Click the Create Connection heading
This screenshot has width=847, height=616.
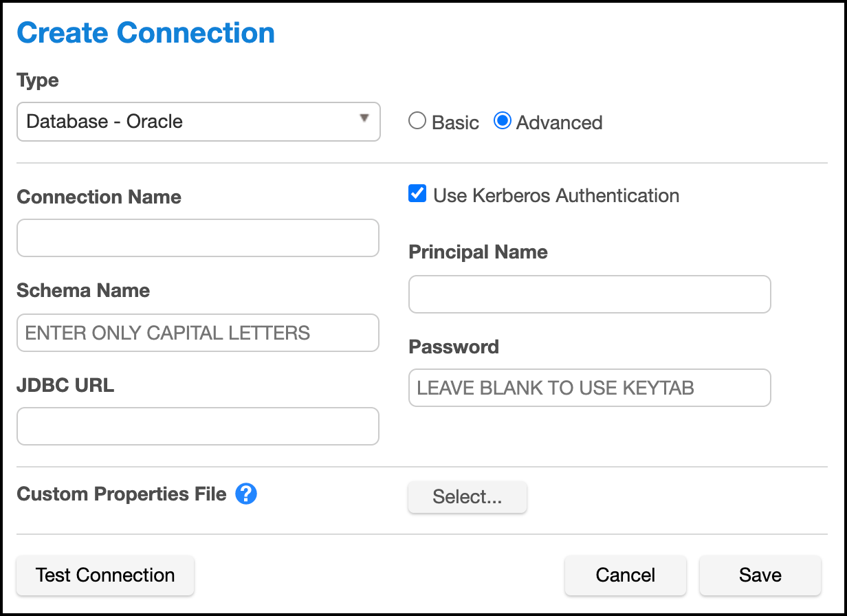tap(146, 33)
